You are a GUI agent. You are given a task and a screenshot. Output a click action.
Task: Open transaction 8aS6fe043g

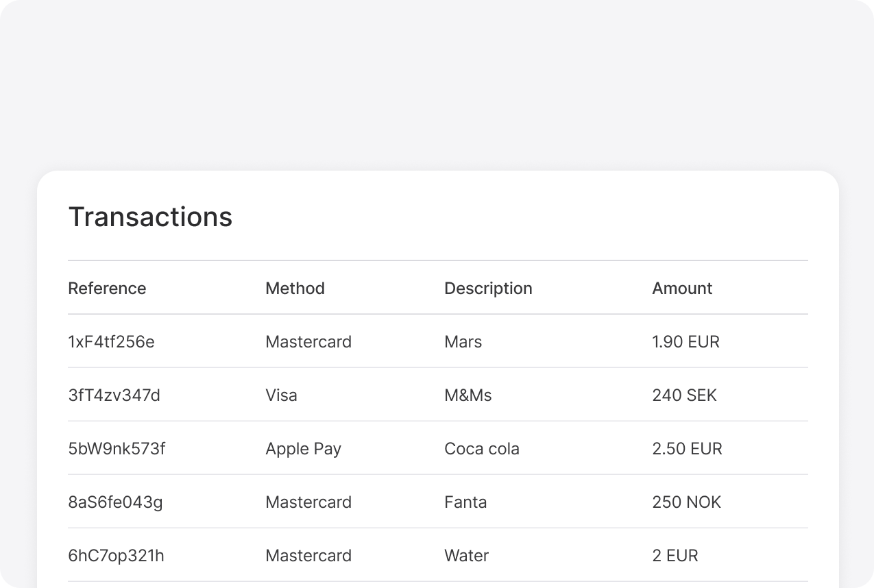(115, 502)
